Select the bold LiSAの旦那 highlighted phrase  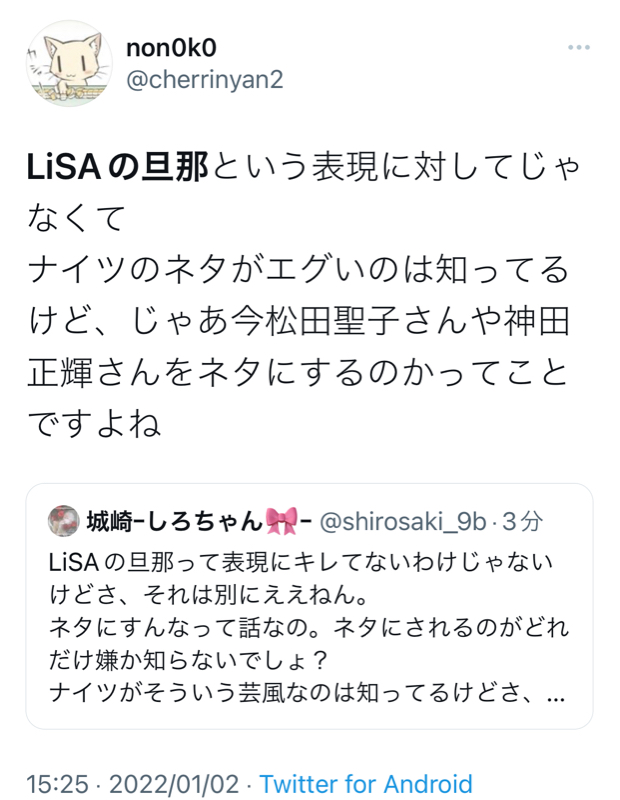117,167
